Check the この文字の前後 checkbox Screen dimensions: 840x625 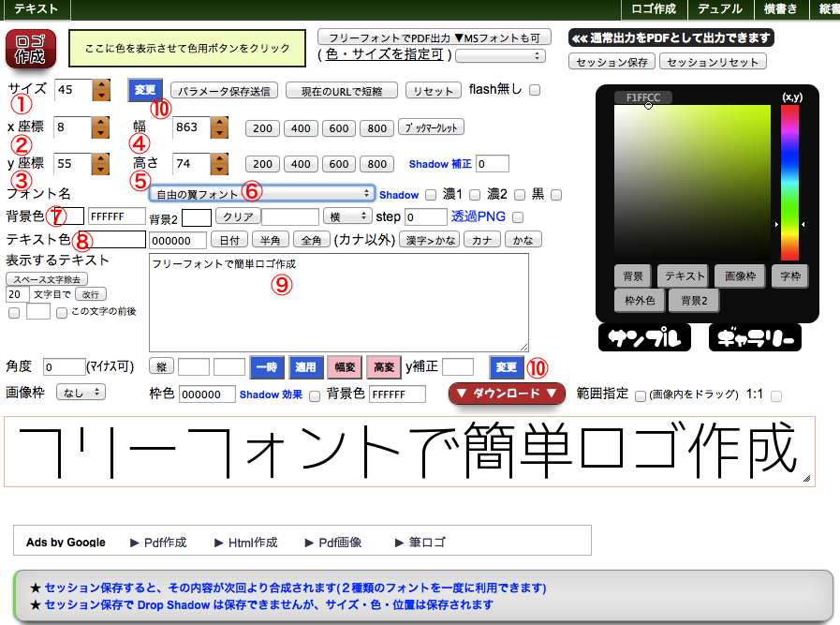tap(62, 313)
